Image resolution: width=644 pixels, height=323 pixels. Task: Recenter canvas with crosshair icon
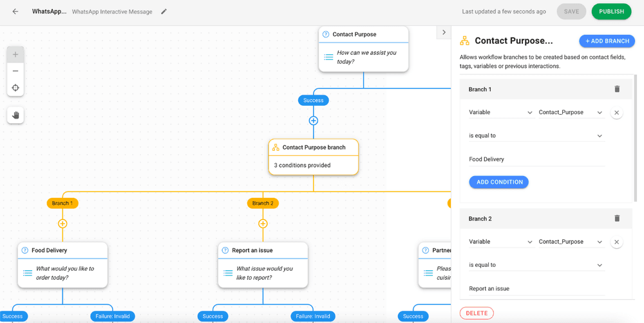(15, 88)
